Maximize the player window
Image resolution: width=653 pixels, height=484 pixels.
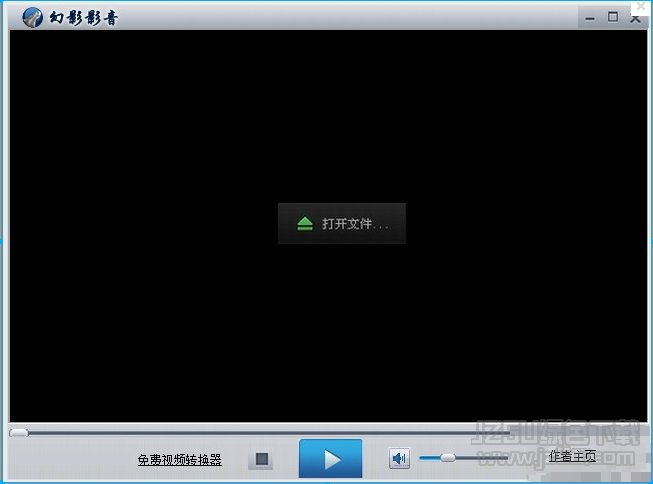(x=612, y=17)
